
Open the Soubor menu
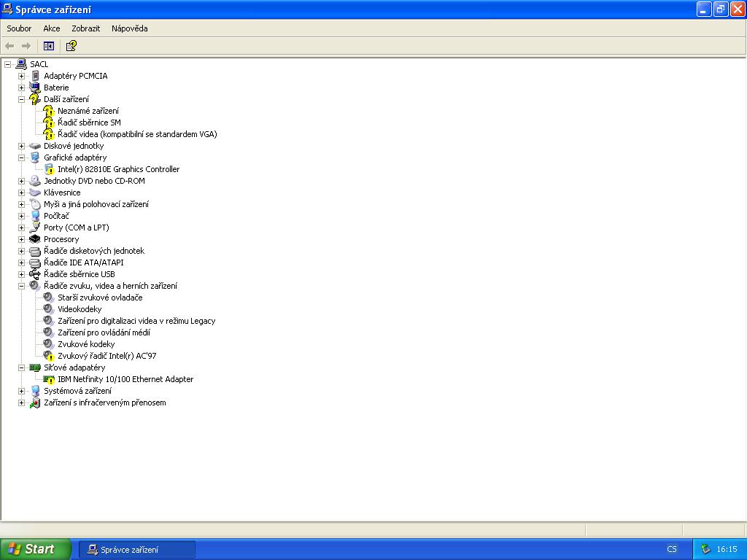pyautogui.click(x=19, y=28)
